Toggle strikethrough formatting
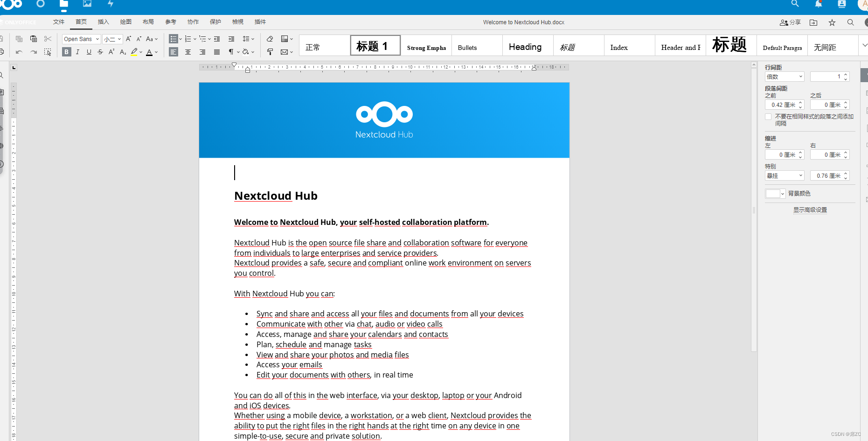 [100, 52]
